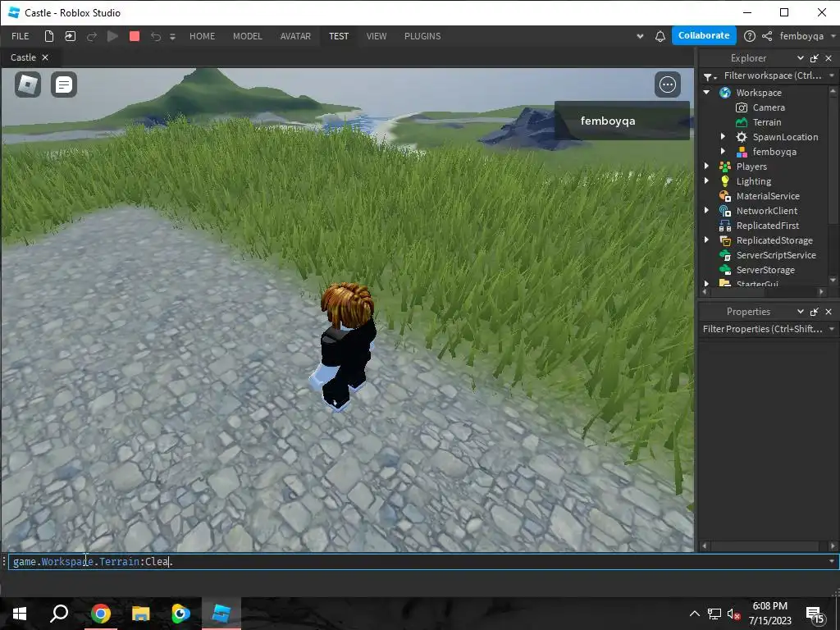Image resolution: width=840 pixels, height=630 pixels.
Task: Expand the femboyqa model node
Action: point(724,152)
